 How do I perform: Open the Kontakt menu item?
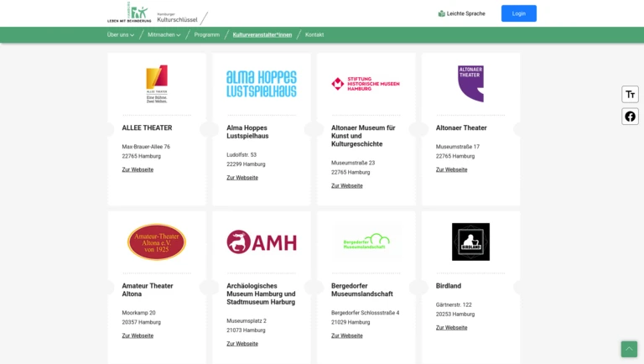click(314, 35)
